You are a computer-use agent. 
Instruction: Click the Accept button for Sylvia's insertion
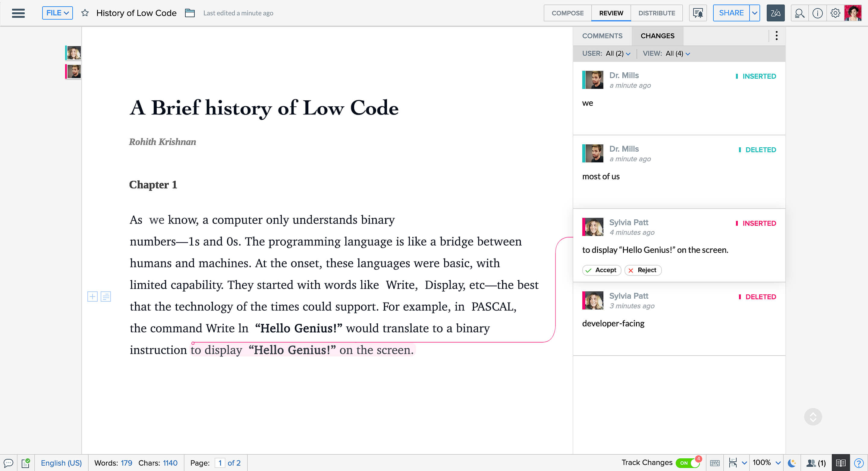tap(601, 270)
